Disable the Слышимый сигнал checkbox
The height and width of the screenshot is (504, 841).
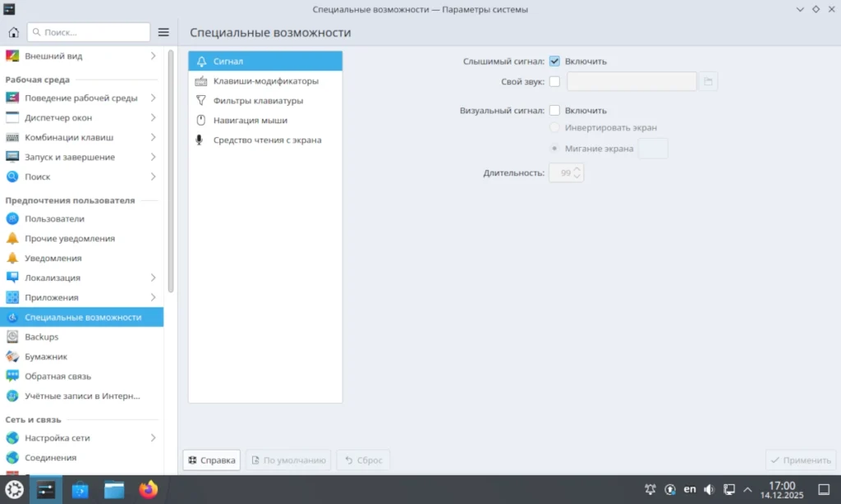[x=554, y=61]
